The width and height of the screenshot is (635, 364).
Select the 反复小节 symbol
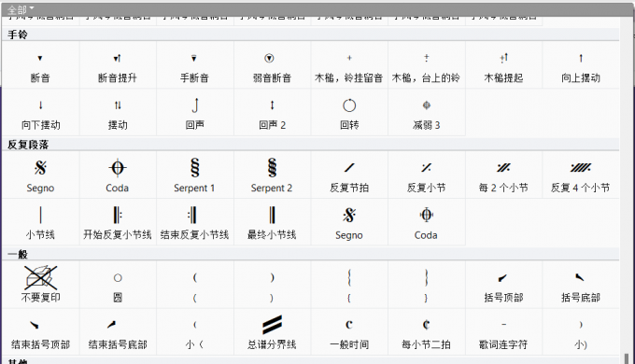tap(427, 175)
